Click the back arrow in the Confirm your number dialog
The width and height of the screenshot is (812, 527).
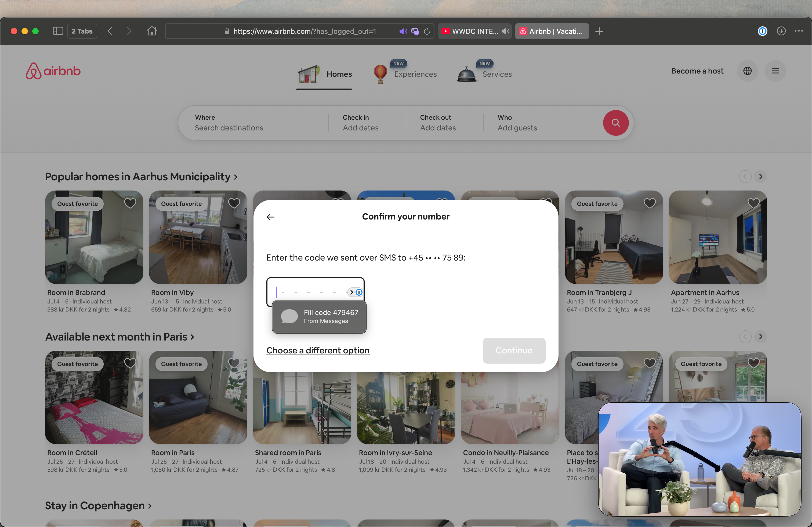point(271,217)
